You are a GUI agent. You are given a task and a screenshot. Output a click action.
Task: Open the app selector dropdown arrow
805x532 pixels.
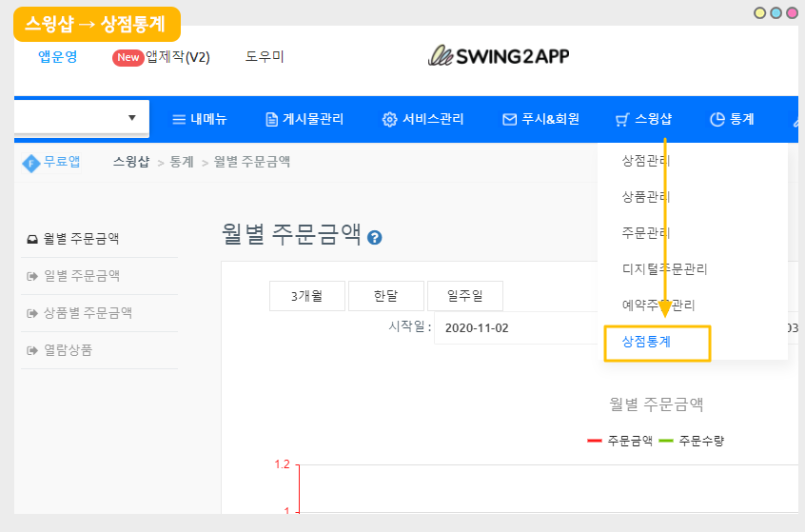(x=131, y=119)
